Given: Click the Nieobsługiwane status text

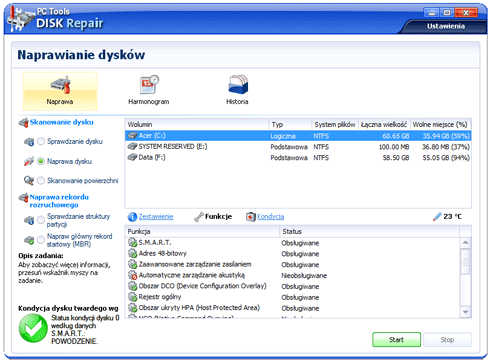Looking at the screenshot, I should (304, 276).
